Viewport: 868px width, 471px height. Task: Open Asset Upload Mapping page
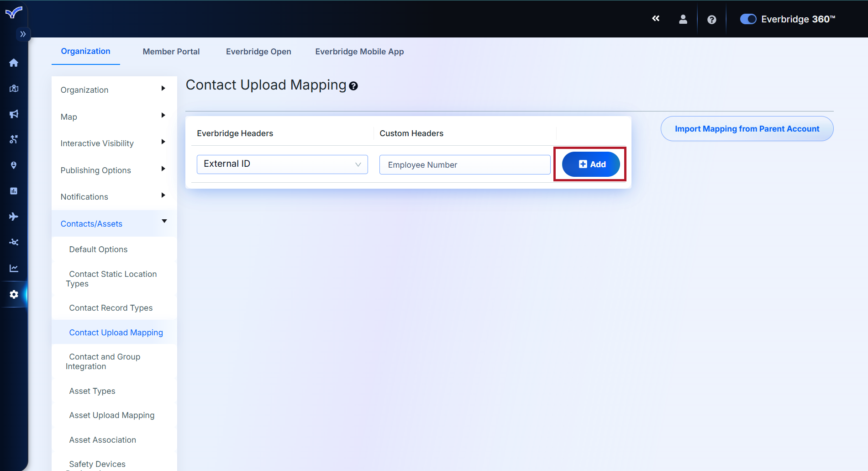112,415
